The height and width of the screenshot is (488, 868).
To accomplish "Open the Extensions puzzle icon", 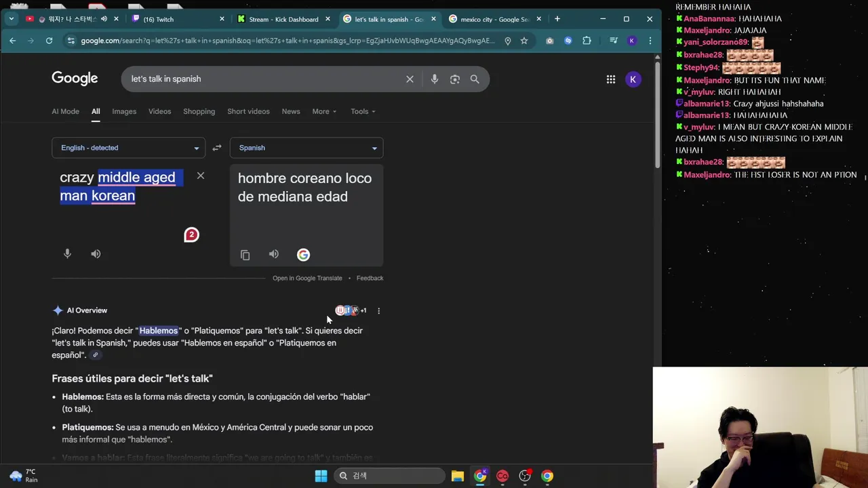I will coord(587,41).
